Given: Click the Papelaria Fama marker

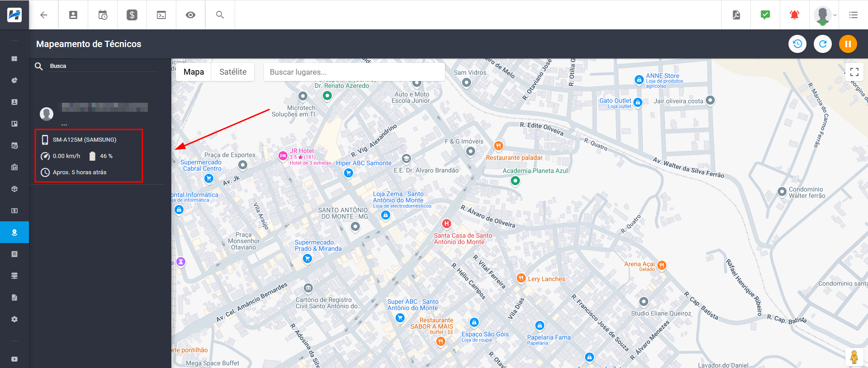Looking at the screenshot, I should click(539, 325).
